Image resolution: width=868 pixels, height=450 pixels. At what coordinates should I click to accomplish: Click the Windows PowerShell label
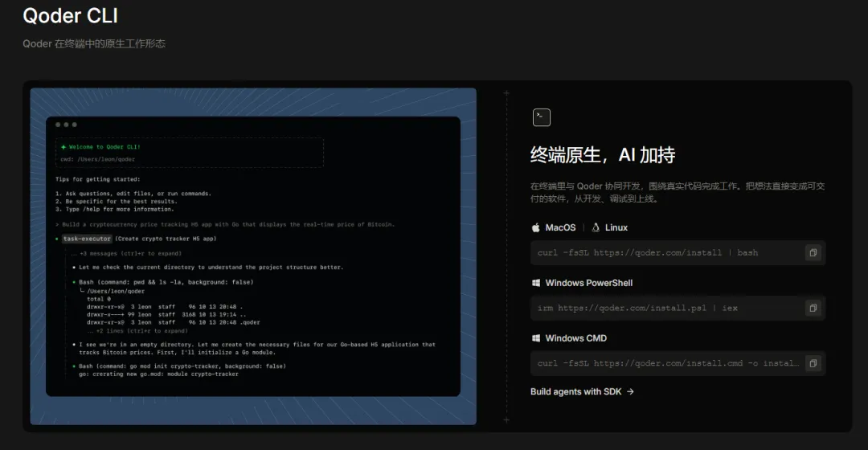click(588, 283)
